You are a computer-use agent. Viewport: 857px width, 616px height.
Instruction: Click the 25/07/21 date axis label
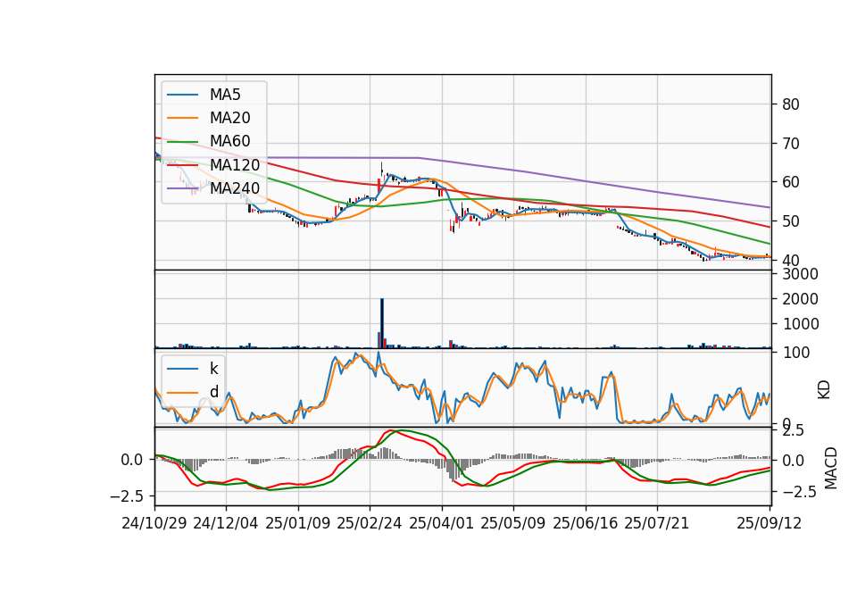[656, 523]
